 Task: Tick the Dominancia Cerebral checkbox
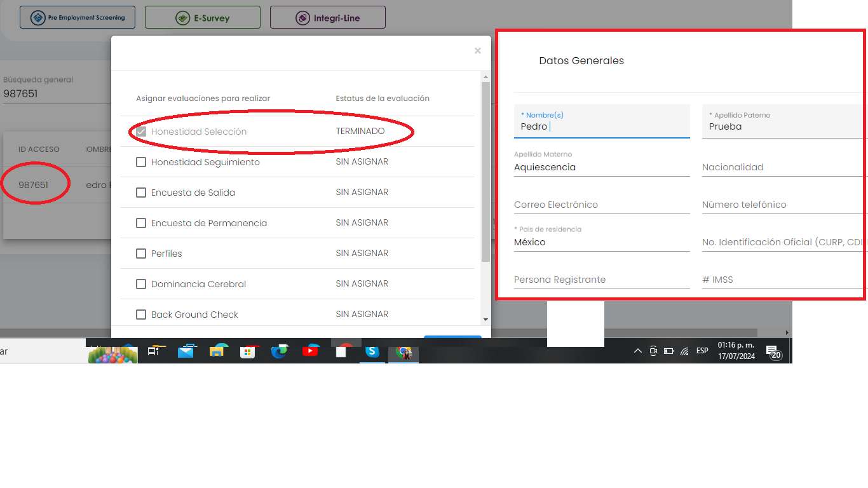point(141,284)
